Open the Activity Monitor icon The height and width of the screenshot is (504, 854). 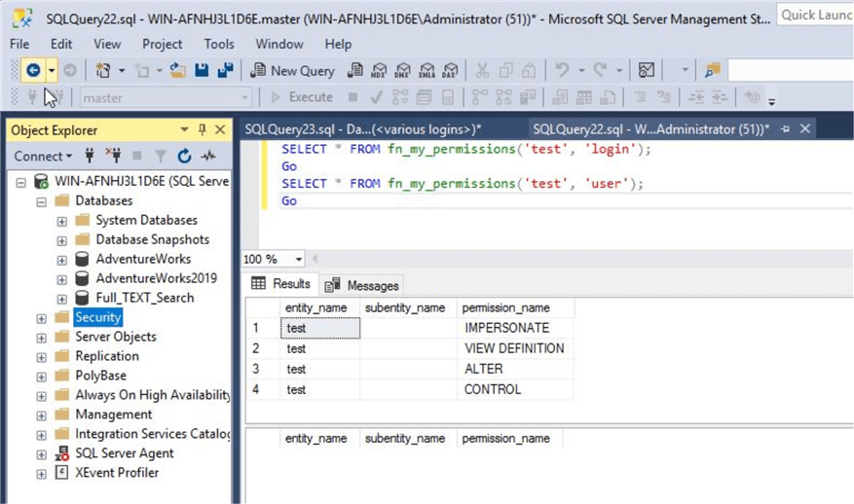click(x=647, y=70)
